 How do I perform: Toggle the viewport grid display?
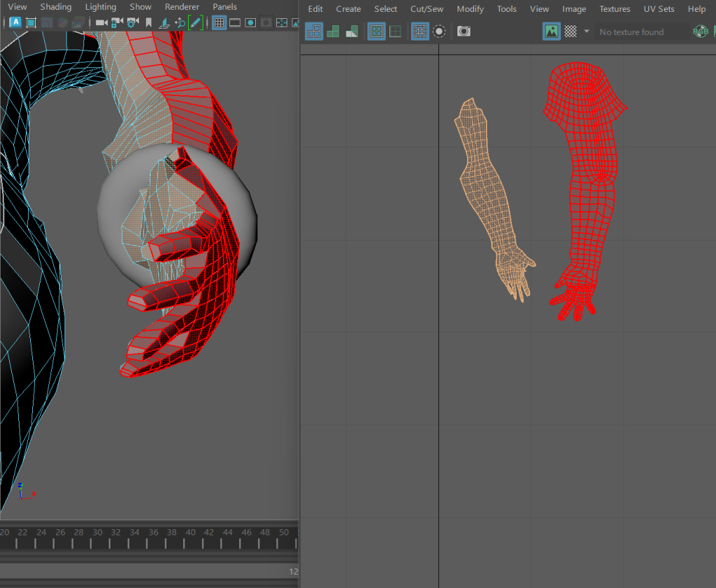pos(220,23)
